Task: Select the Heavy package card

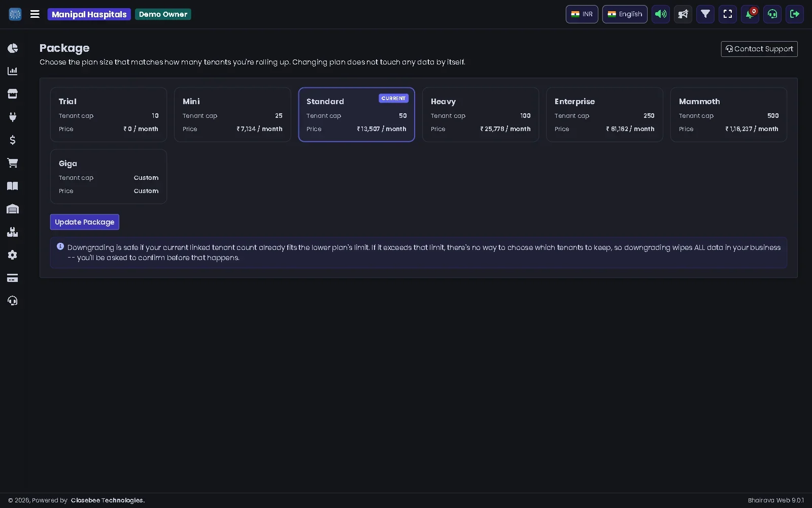Action: [x=481, y=114]
